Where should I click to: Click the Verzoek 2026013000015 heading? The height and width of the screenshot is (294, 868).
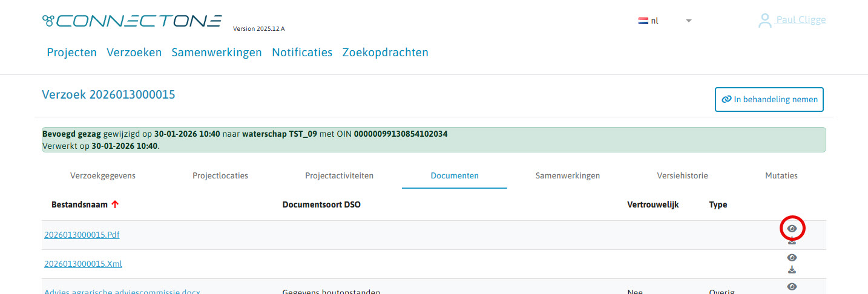tap(108, 94)
